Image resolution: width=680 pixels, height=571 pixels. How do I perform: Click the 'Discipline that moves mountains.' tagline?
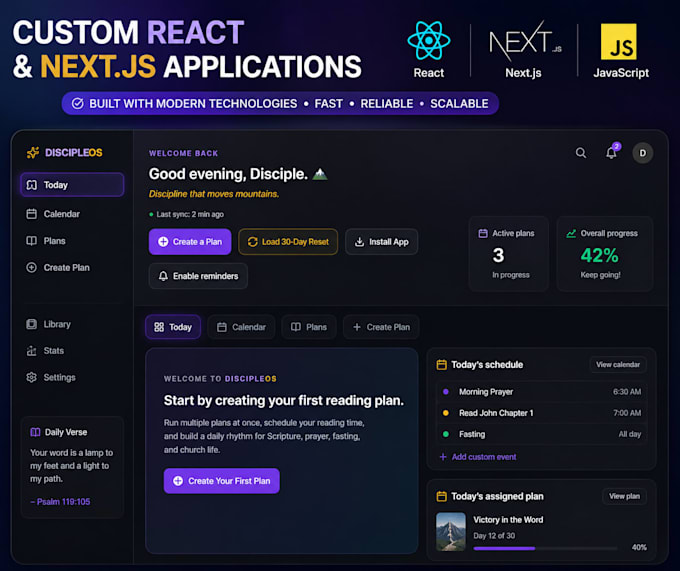pos(214,194)
